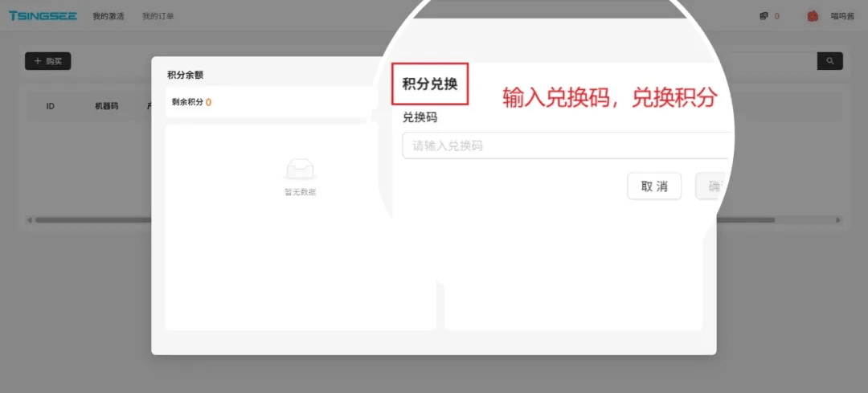Click the ID column header
Image resolution: width=868 pixels, height=393 pixels.
point(50,106)
